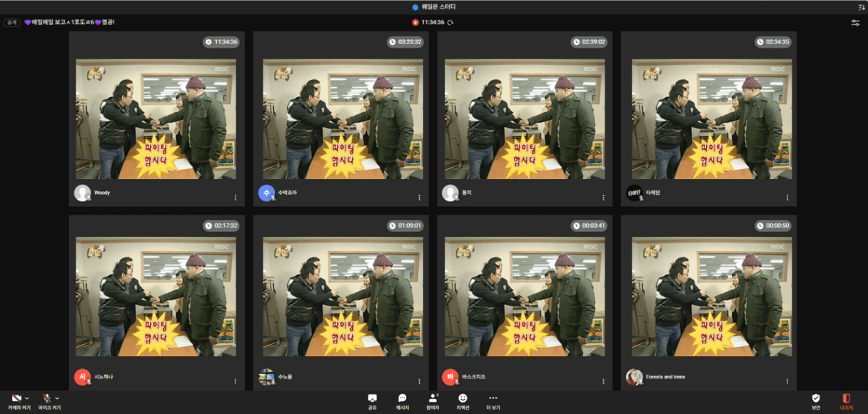
Task: Open the screen share (공유) button
Action: pyautogui.click(x=372, y=400)
